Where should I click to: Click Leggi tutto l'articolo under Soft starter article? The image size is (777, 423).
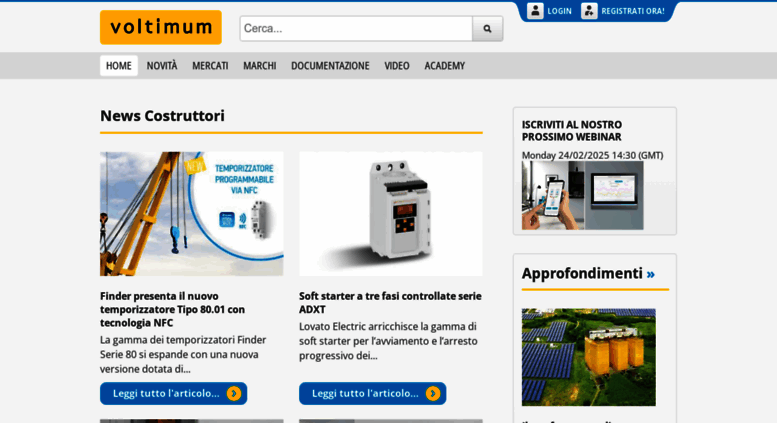coord(373,393)
